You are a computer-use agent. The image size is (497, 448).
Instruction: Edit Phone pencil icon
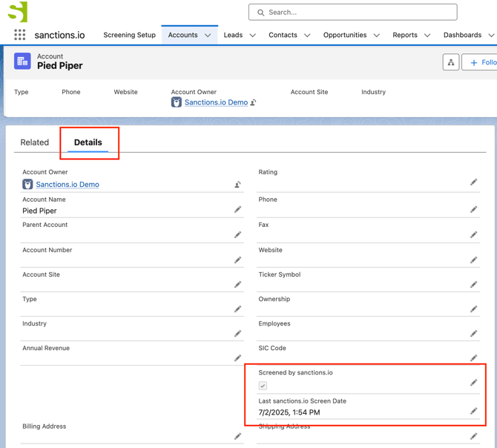click(x=473, y=209)
